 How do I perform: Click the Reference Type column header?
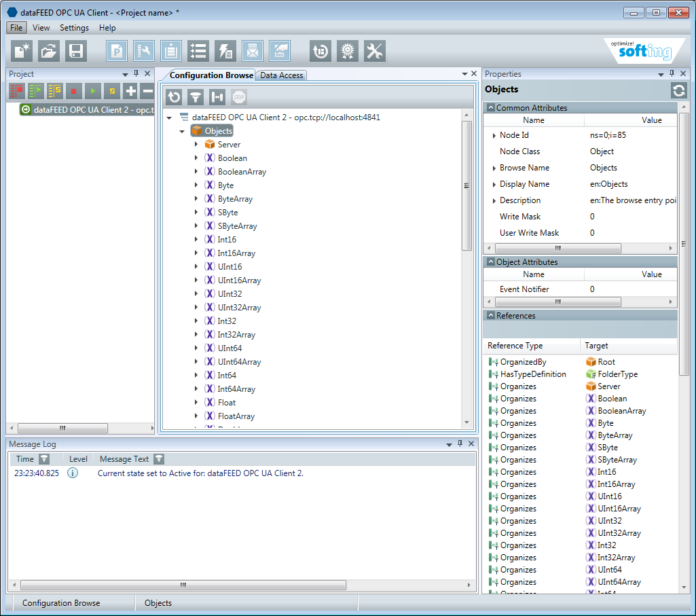coord(531,346)
